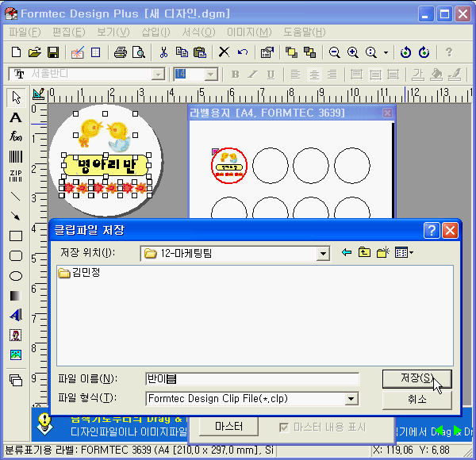Click the line color pen icon
This screenshot has height=460, width=476.
tap(455, 75)
